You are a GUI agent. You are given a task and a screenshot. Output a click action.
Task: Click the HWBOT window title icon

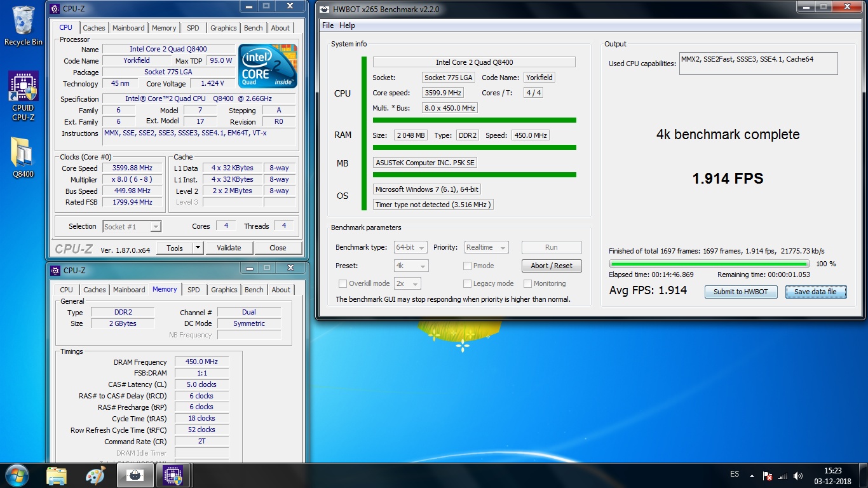pos(325,10)
